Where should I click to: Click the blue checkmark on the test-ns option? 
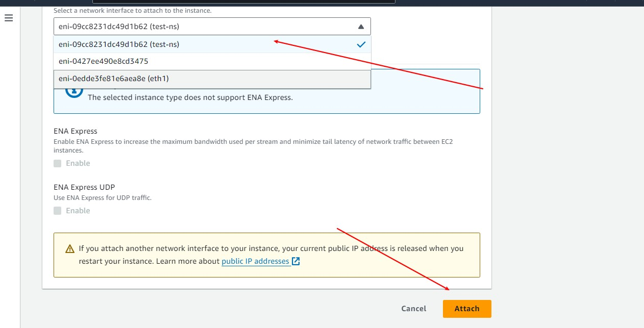click(x=361, y=44)
